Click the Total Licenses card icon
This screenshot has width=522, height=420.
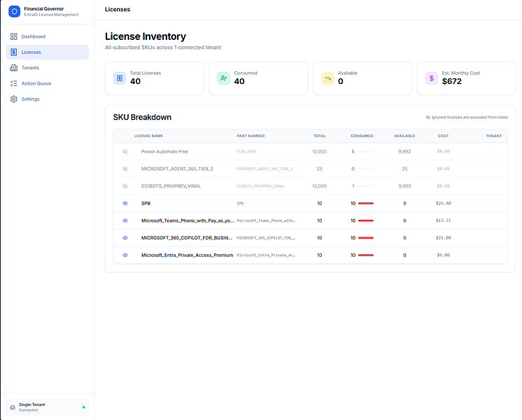(x=120, y=78)
